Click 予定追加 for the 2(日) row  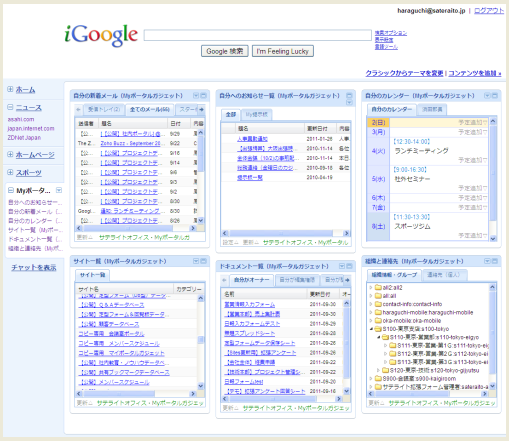472,123
